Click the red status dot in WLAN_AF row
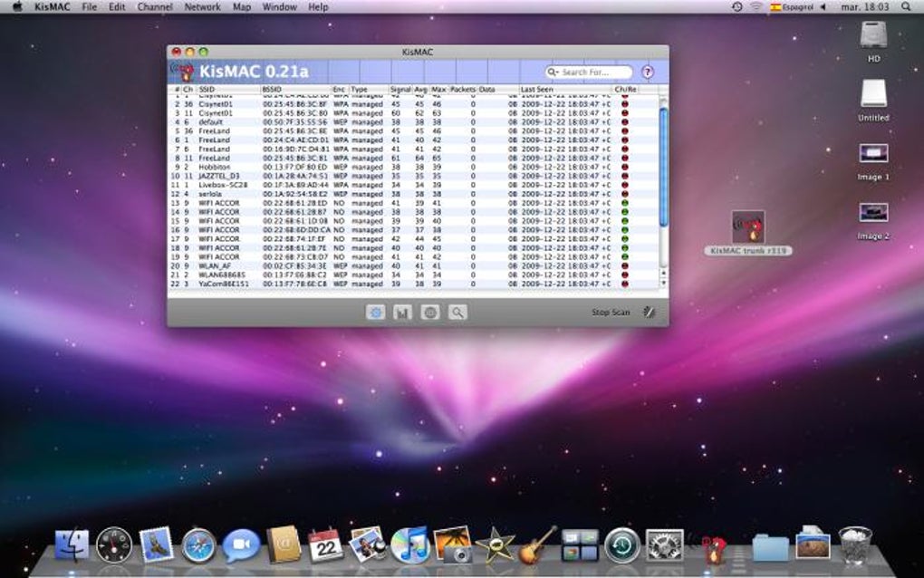Viewport: 924px width, 578px height. [625, 265]
